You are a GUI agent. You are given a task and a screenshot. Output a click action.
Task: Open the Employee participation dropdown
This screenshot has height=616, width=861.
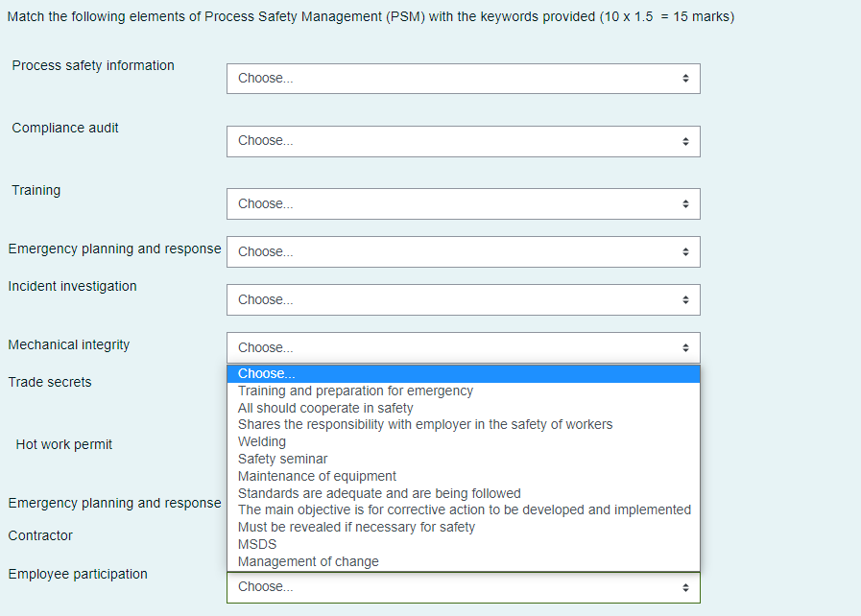pos(464,586)
